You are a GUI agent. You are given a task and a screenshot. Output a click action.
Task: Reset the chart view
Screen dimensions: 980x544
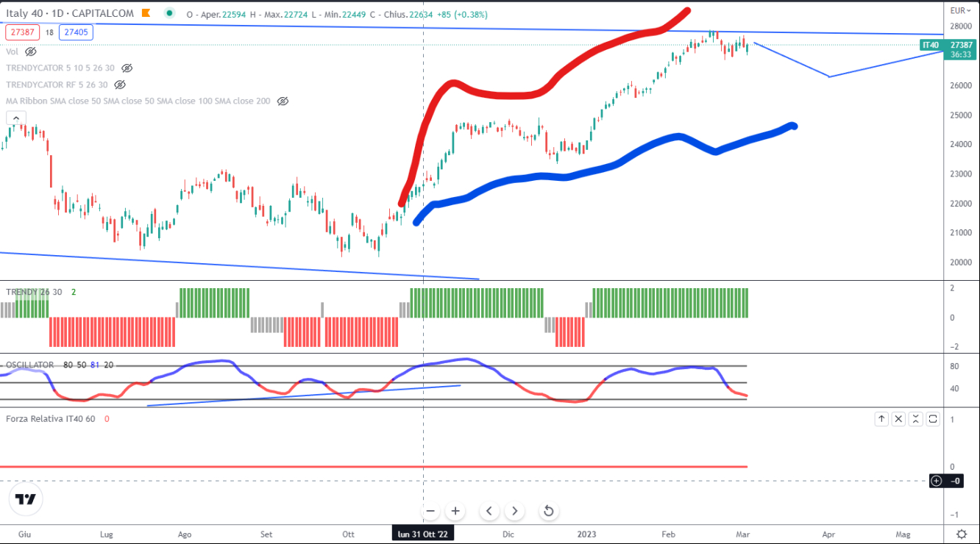548,511
